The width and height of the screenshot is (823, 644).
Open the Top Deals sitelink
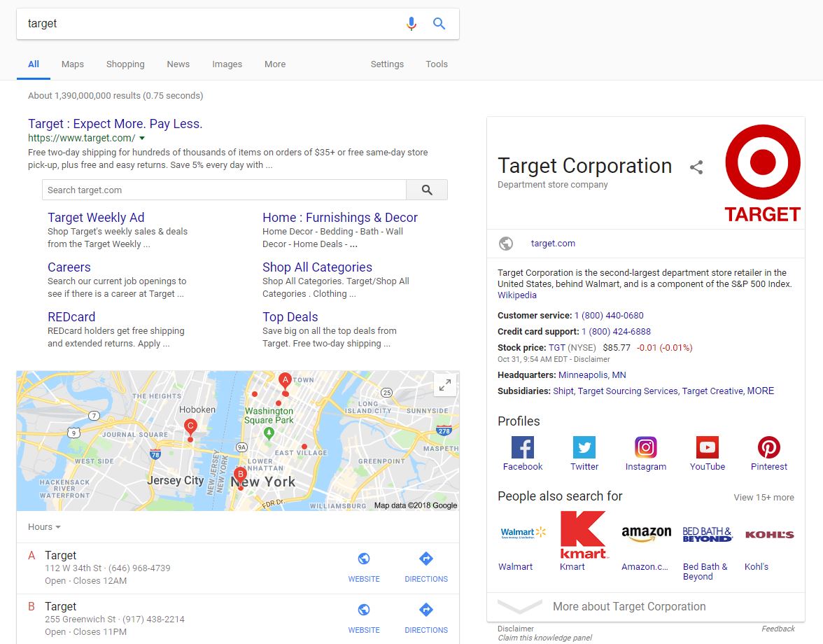[x=290, y=317]
